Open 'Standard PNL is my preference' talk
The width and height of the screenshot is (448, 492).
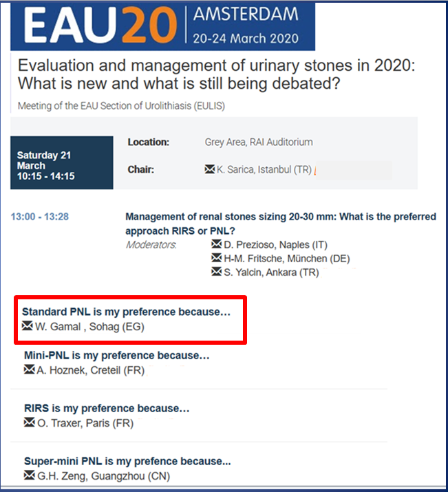126,312
